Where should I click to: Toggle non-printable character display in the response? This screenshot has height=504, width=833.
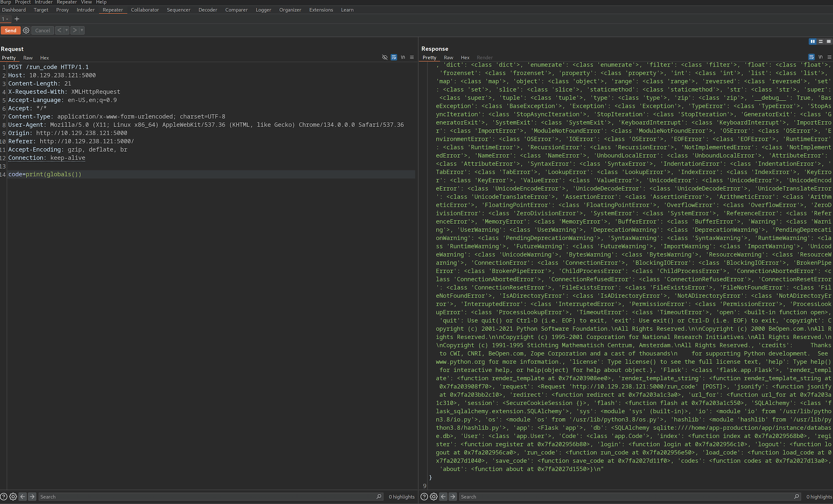tap(820, 57)
